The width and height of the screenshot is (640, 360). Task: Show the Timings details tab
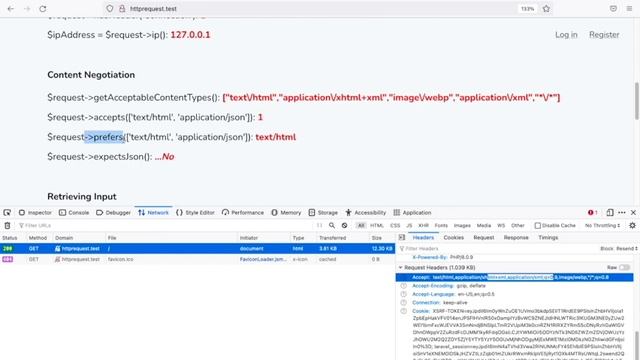click(x=548, y=238)
